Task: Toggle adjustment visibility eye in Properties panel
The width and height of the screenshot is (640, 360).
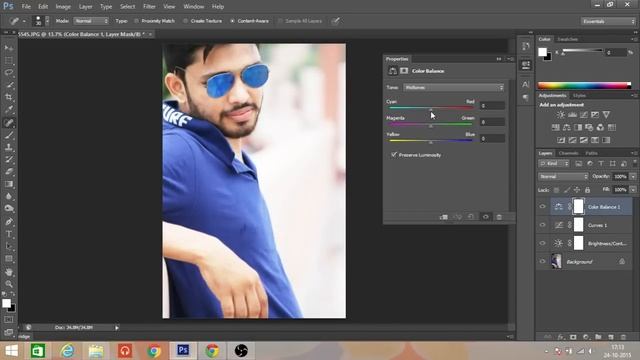Action: click(x=486, y=217)
